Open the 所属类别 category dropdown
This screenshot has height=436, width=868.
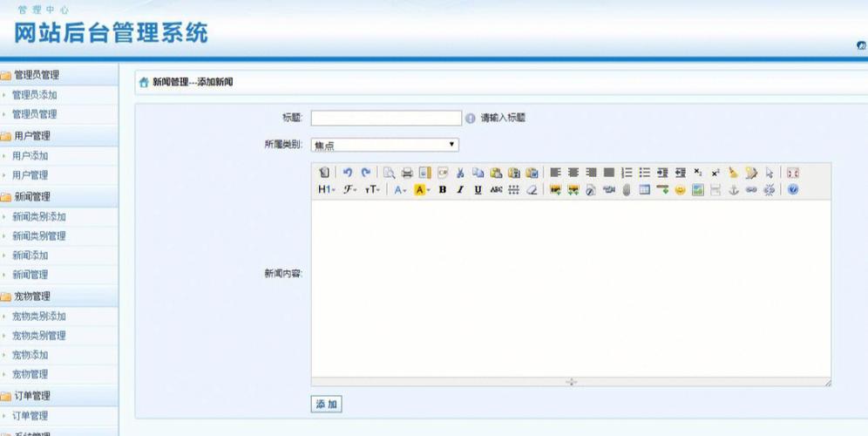(x=384, y=145)
